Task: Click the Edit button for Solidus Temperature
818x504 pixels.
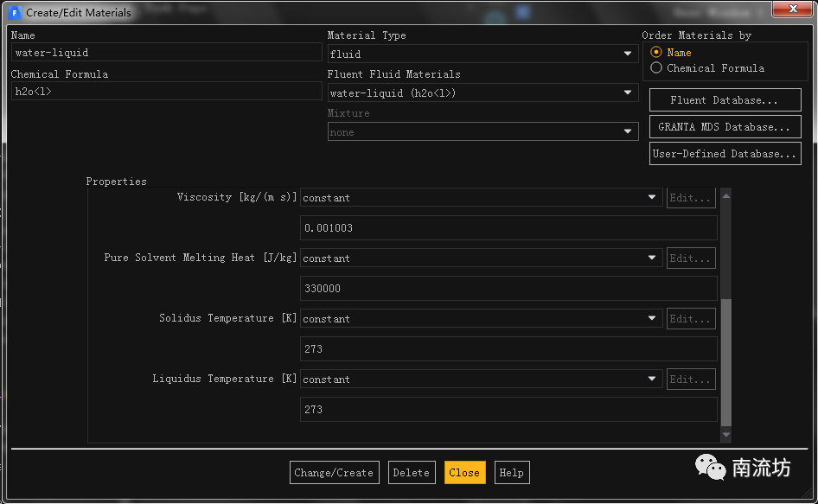Action: [691, 319]
